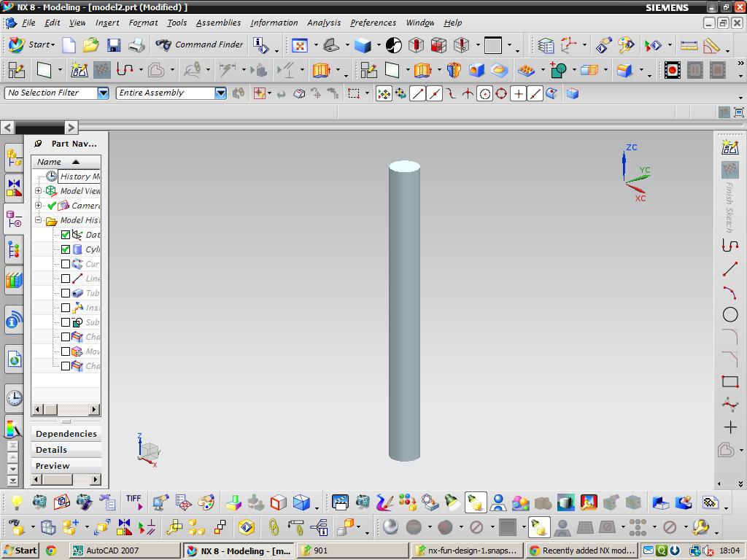
Task: Click the Open folder icon
Action: (90, 45)
